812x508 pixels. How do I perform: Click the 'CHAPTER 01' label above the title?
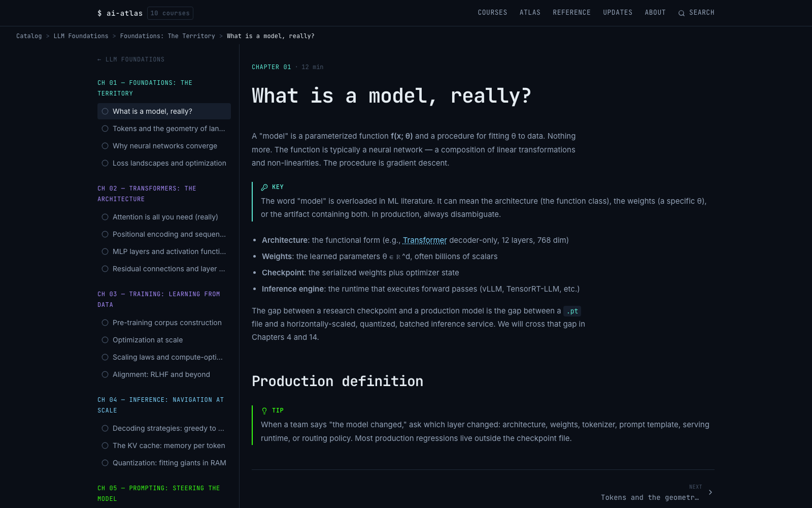[272, 67]
